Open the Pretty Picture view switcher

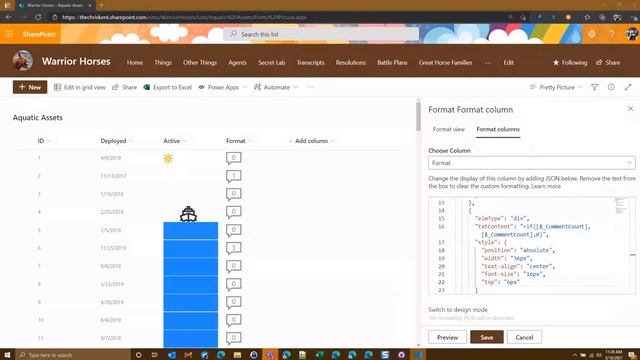coord(556,87)
